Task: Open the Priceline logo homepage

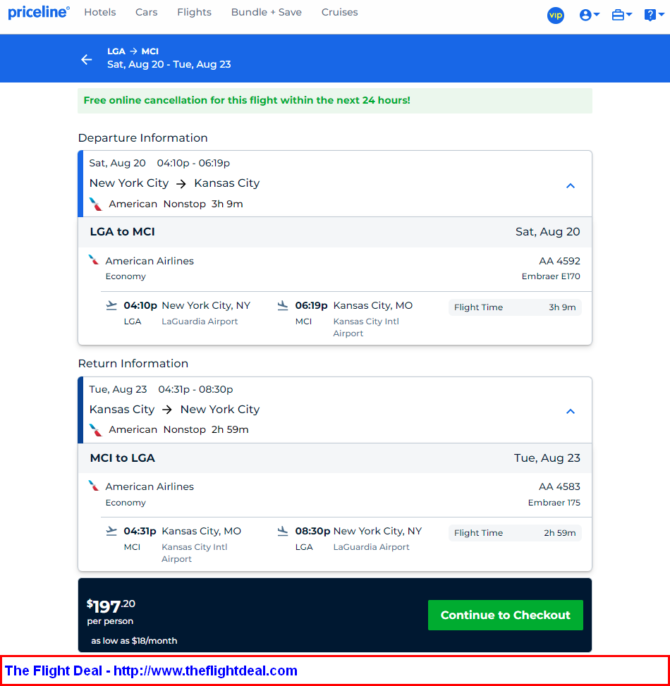Action: click(x=39, y=12)
